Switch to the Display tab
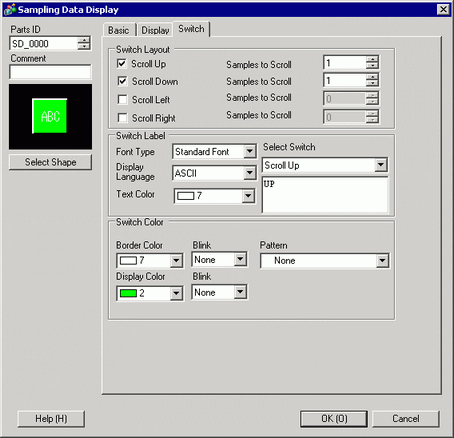 pyautogui.click(x=155, y=30)
